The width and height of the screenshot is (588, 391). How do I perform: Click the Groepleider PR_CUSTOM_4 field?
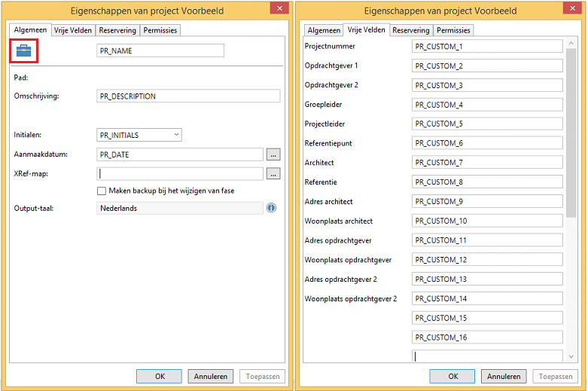click(x=487, y=105)
